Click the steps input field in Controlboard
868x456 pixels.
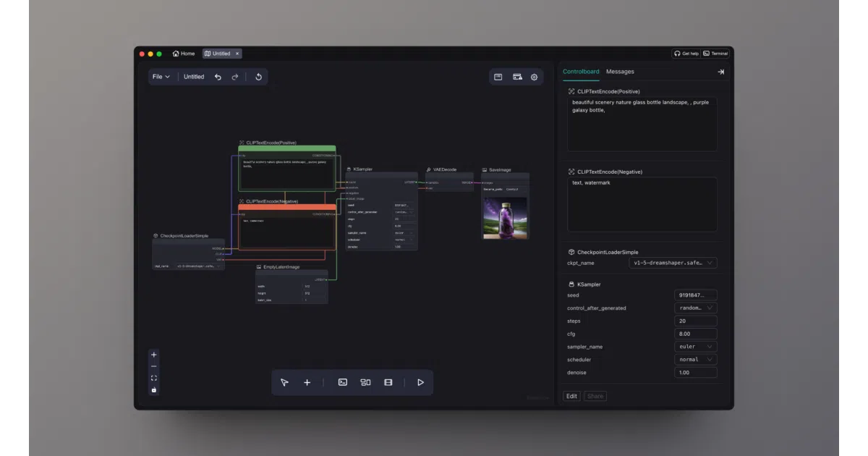pos(696,321)
